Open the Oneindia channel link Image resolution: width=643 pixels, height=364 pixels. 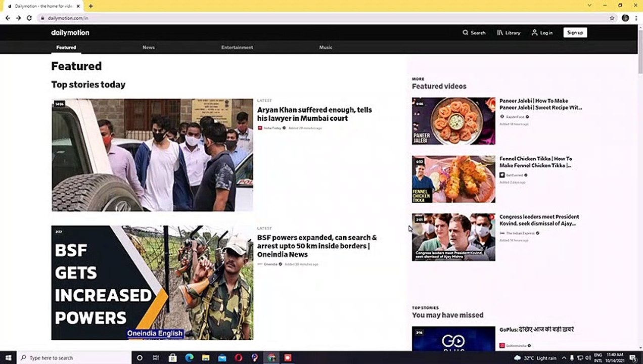pyautogui.click(x=269, y=264)
